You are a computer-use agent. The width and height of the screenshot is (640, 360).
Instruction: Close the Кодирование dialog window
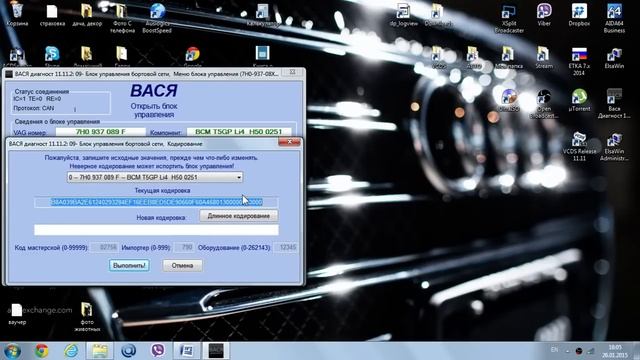[289, 142]
